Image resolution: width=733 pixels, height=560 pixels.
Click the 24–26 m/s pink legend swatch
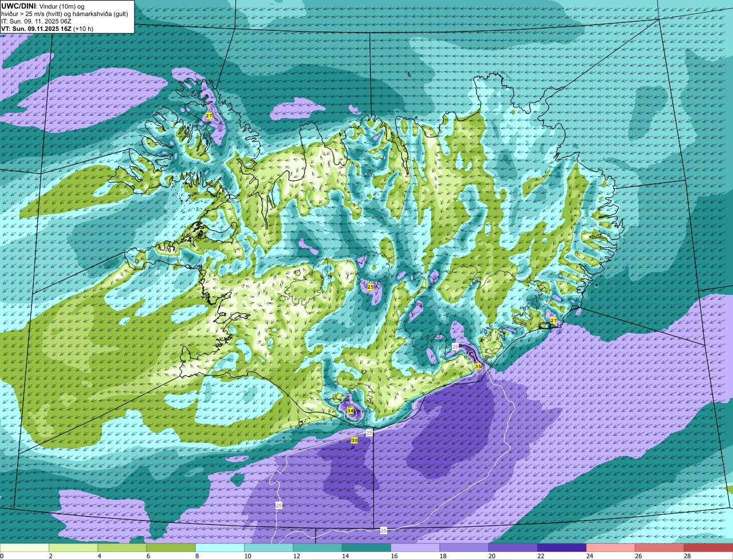coord(611,547)
